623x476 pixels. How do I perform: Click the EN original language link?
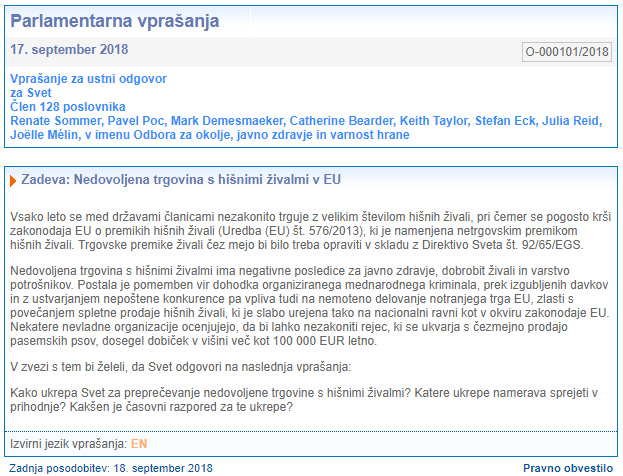coord(139,444)
